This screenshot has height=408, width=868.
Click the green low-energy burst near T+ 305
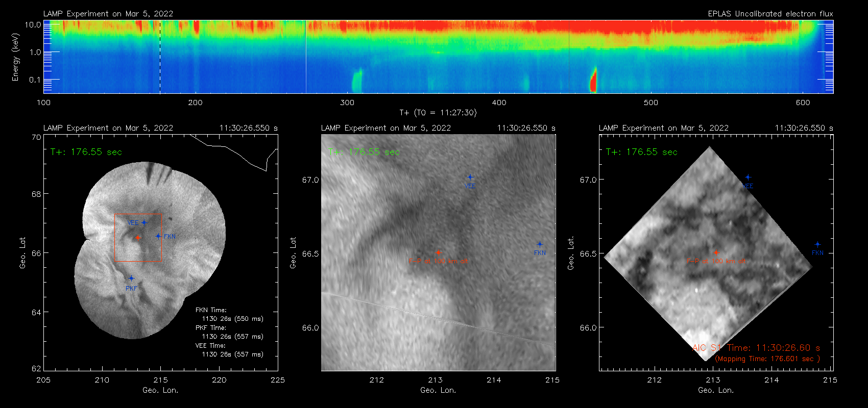click(x=357, y=81)
